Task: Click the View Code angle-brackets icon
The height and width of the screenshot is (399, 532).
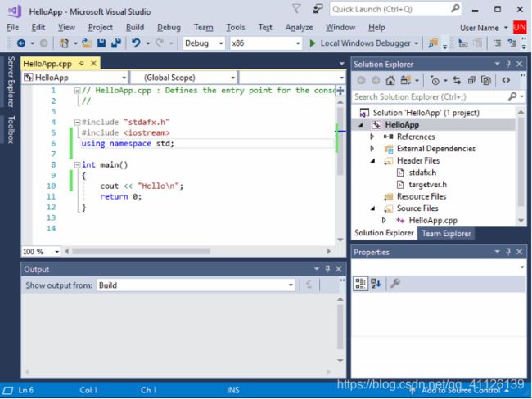Action: [x=506, y=80]
